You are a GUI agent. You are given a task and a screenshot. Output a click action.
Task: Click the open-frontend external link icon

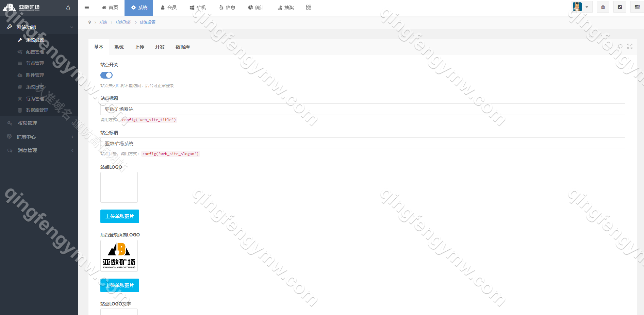pyautogui.click(x=620, y=7)
